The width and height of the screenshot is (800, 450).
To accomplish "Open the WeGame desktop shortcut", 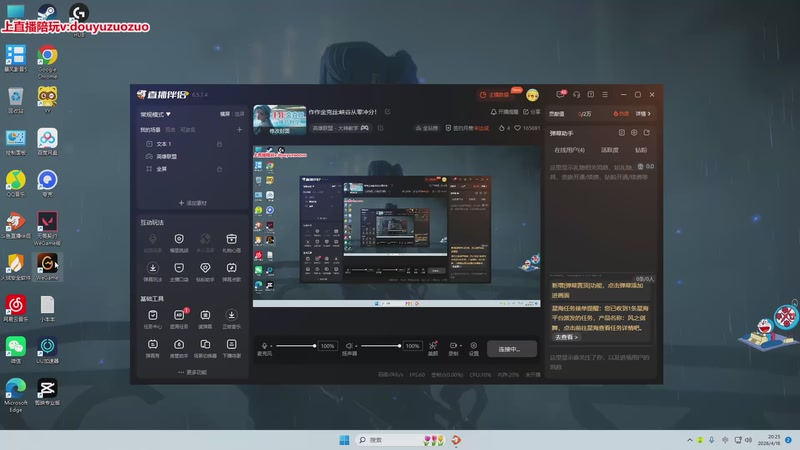I will coord(47,266).
